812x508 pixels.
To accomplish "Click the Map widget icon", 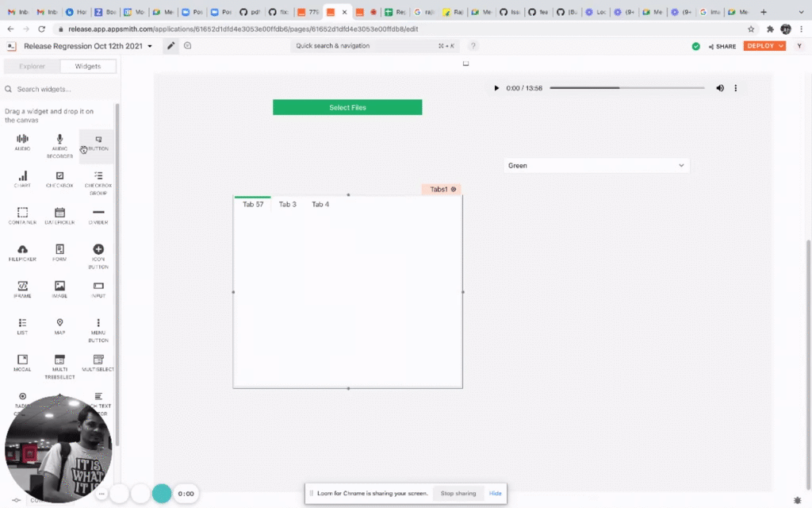I will [59, 324].
